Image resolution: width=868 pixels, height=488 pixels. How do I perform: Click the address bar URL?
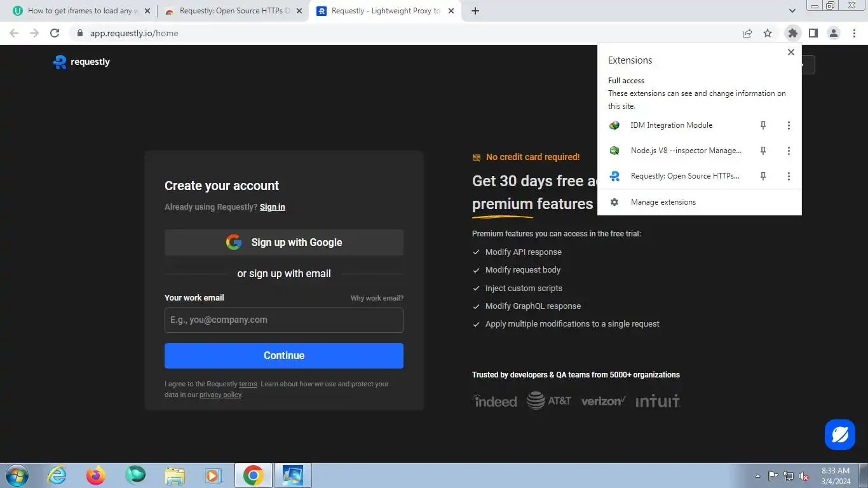[134, 33]
